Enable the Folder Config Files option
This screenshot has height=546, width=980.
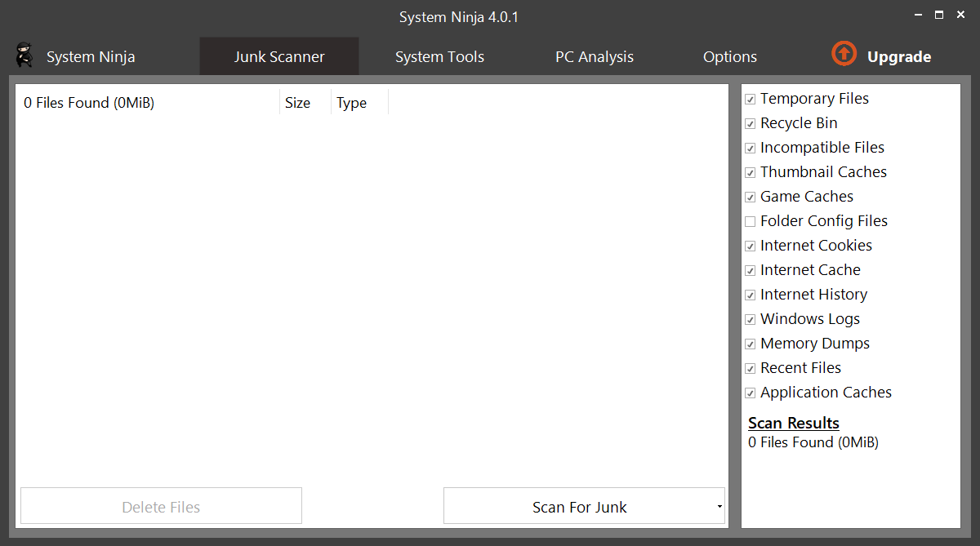pyautogui.click(x=750, y=221)
